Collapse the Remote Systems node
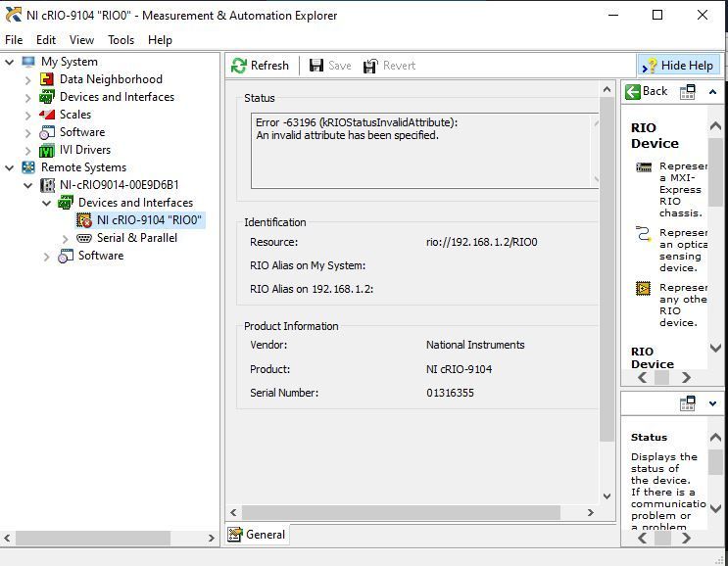Screen dimensions: 728x566 [9, 168]
